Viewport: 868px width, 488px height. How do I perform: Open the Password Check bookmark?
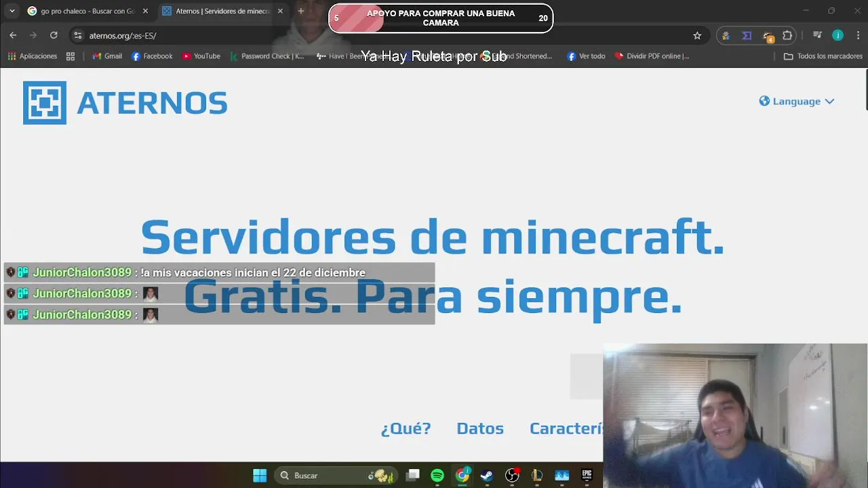267,56
